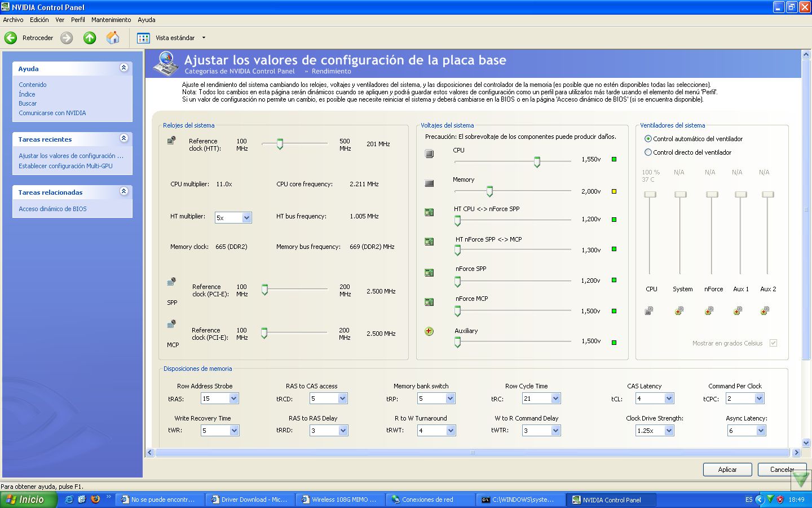812x508 pixels.
Task: Open the Home page icon in the toolbar
Action: tap(113, 38)
